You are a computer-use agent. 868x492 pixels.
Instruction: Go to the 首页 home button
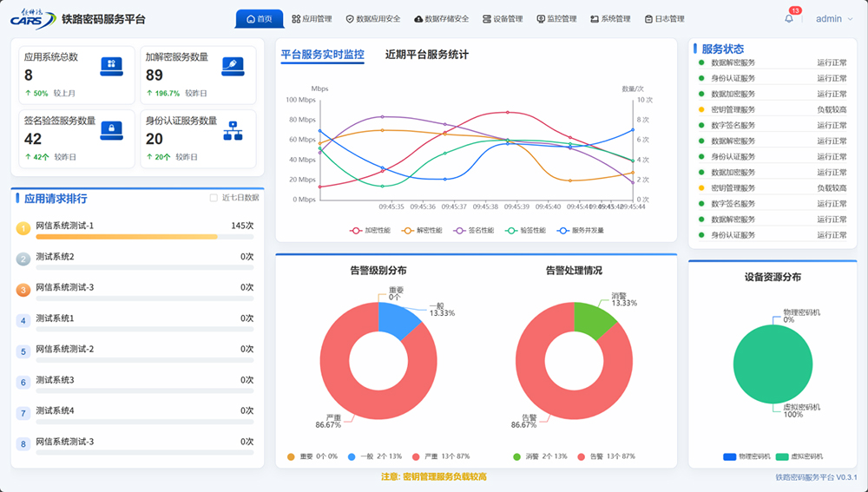260,19
